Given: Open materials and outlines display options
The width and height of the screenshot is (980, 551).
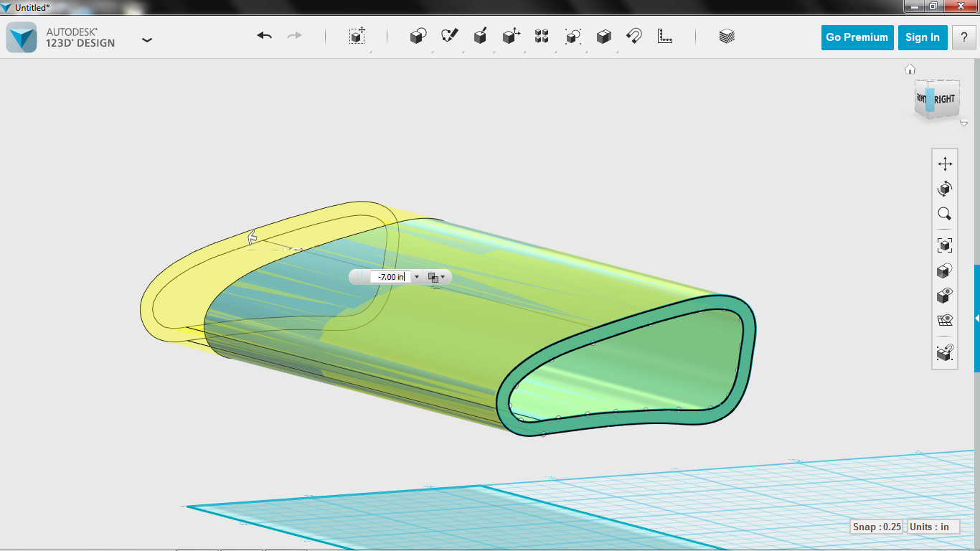Looking at the screenshot, I should pos(945,270).
